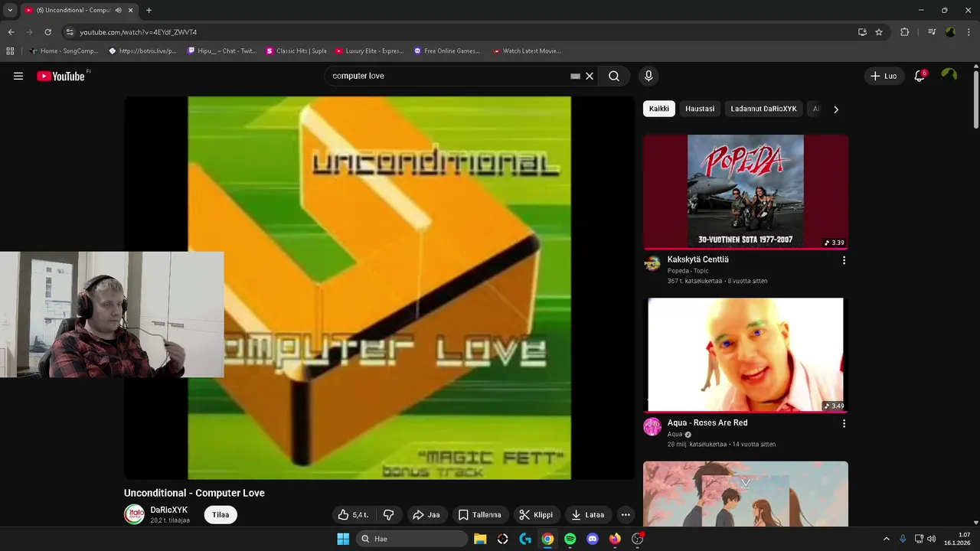Open tab search dropdown in Chrome
Screen dimensions: 980x551
(x=10, y=10)
